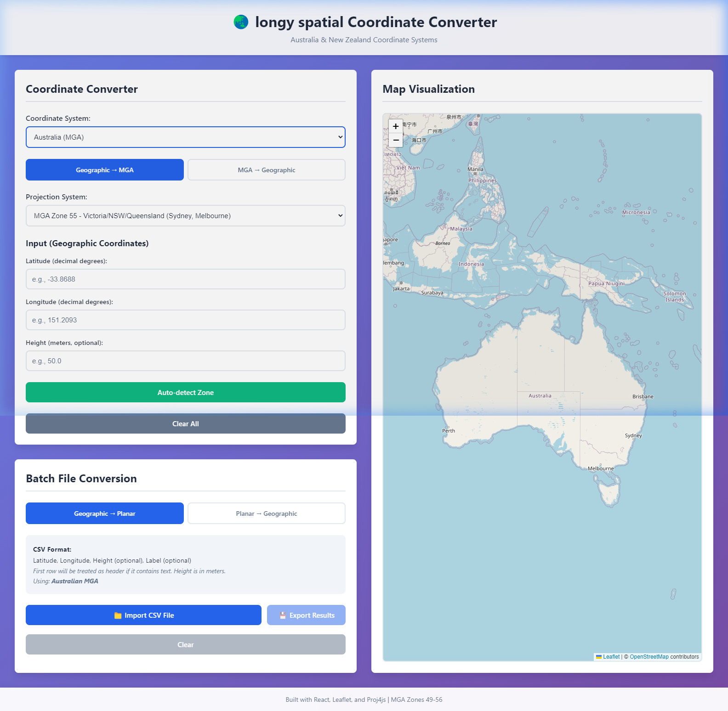Screen dimensions: 728x711
Task: Click the floppy disk icon on Export Results
Action: click(283, 615)
